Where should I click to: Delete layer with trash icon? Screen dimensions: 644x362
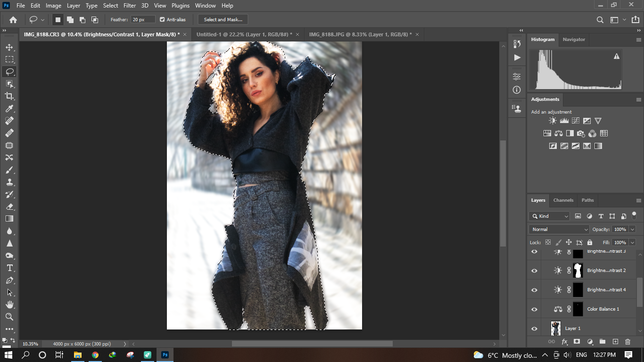(x=627, y=342)
